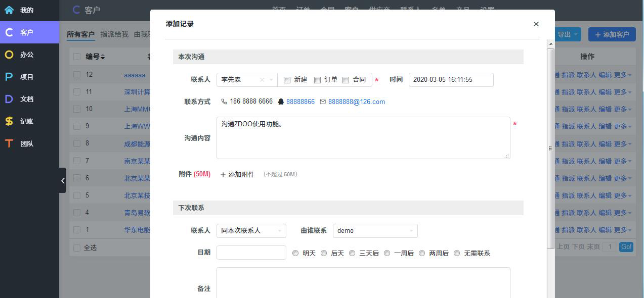
Task: Tick the 订单 checkbox
Action: [317, 80]
